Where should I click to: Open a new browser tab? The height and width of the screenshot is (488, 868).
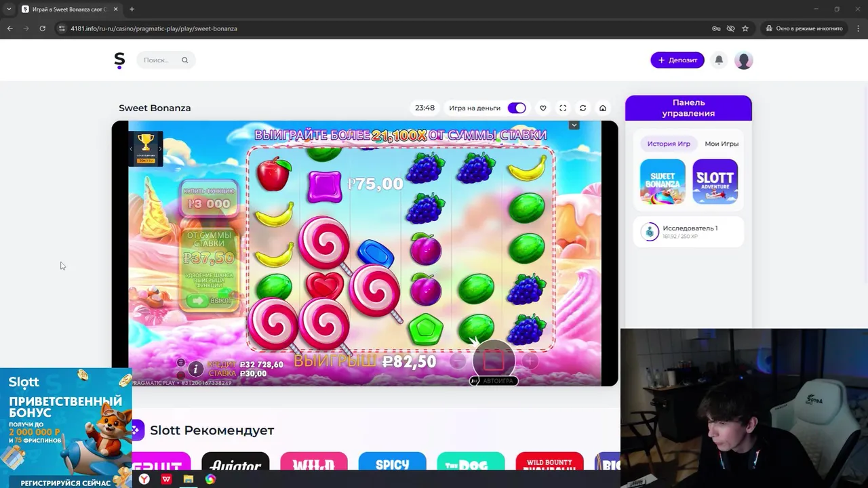pyautogui.click(x=132, y=9)
